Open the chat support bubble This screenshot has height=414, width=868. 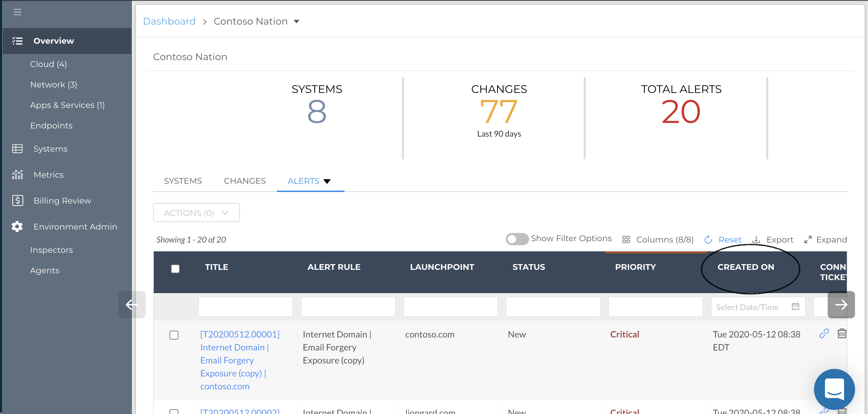[x=834, y=389]
